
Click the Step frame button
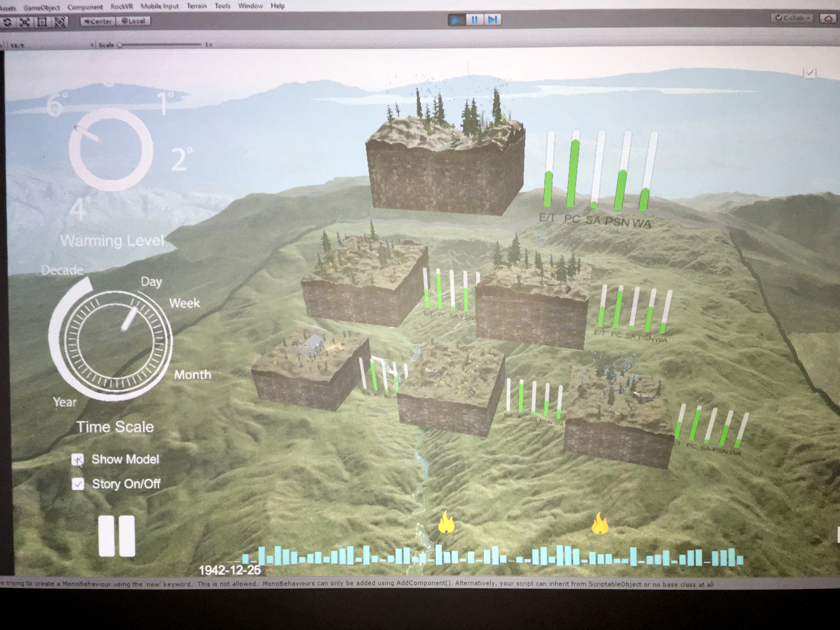click(492, 20)
